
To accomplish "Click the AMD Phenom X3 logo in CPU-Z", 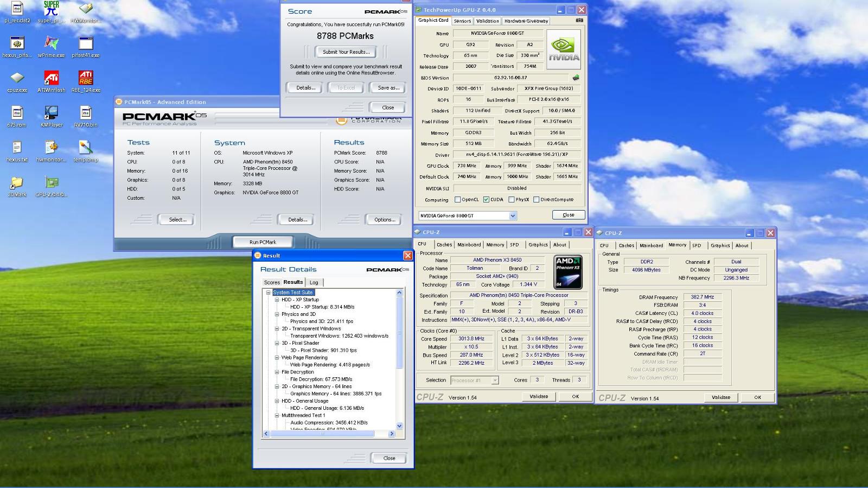I will click(568, 272).
